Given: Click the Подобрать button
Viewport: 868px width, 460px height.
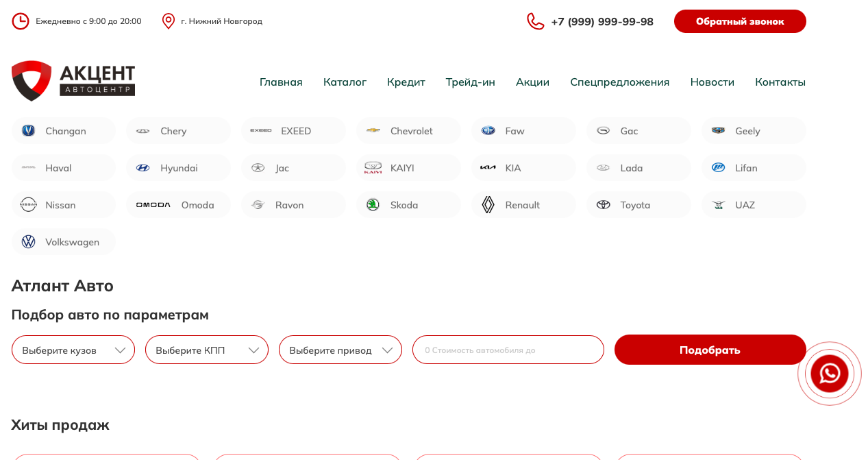Looking at the screenshot, I should coord(710,350).
